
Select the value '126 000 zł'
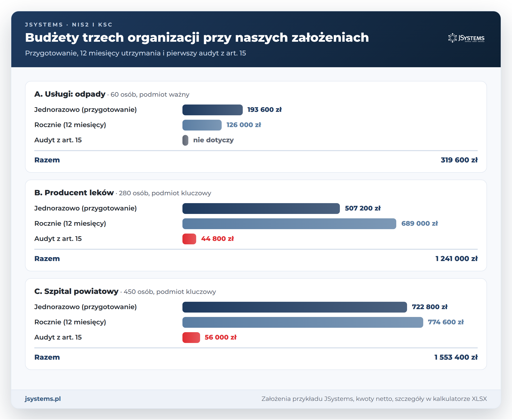[x=244, y=125]
